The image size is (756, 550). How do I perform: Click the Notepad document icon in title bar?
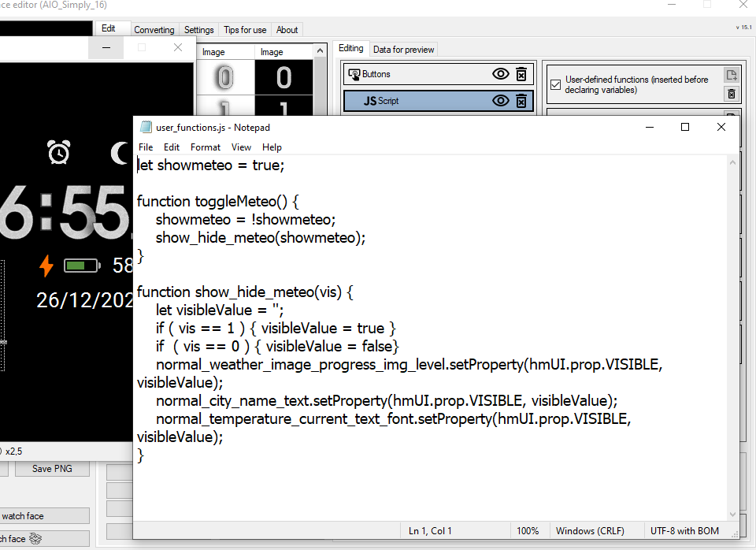(x=146, y=127)
